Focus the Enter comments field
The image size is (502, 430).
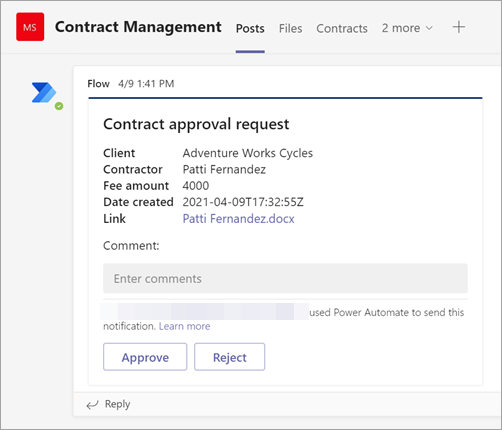(x=285, y=279)
